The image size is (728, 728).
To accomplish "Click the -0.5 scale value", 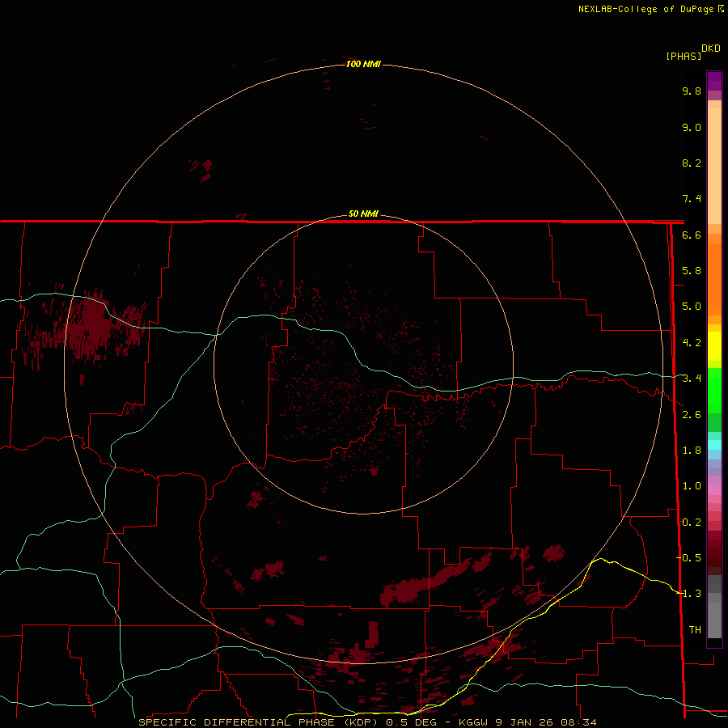I will [x=688, y=557].
